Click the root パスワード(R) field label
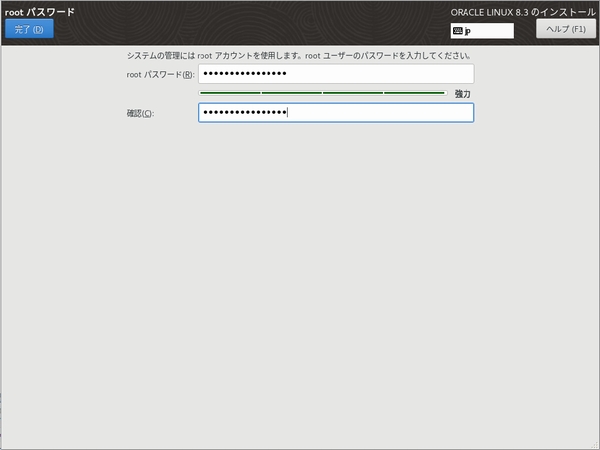The height and width of the screenshot is (450, 600). 160,74
